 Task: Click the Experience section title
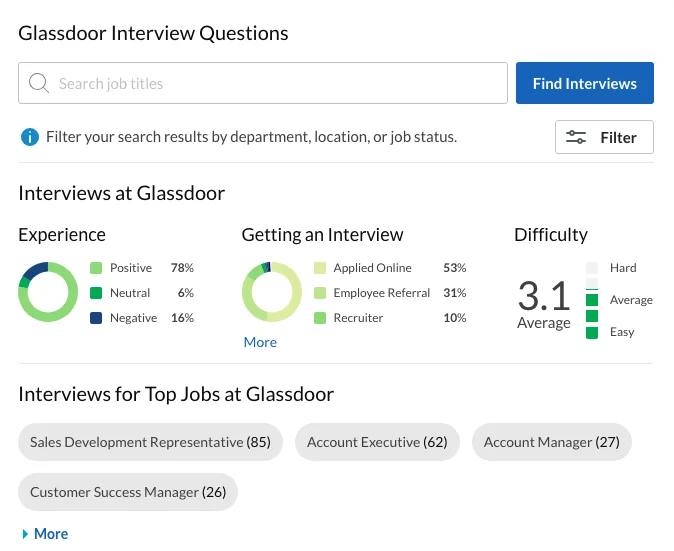[62, 235]
